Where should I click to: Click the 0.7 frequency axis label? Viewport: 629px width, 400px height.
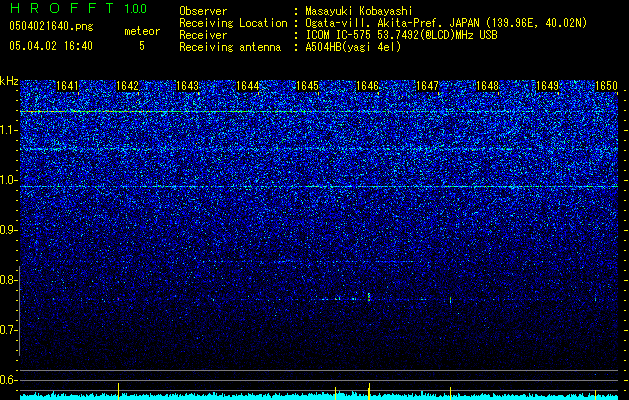coord(8,330)
